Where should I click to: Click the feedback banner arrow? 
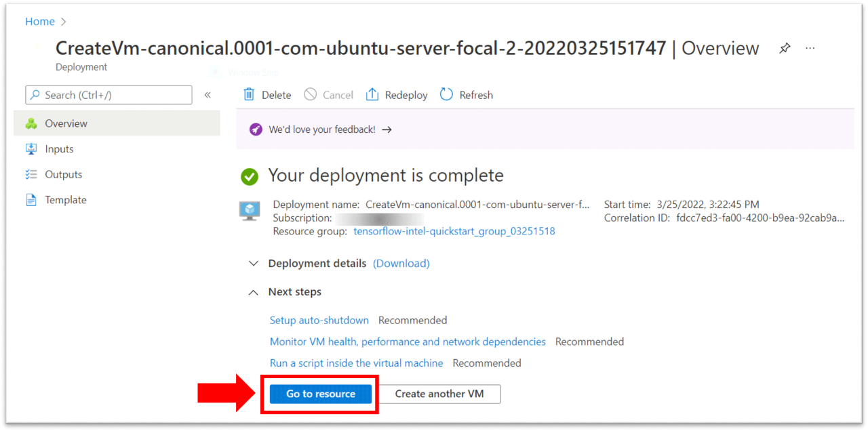coord(387,129)
